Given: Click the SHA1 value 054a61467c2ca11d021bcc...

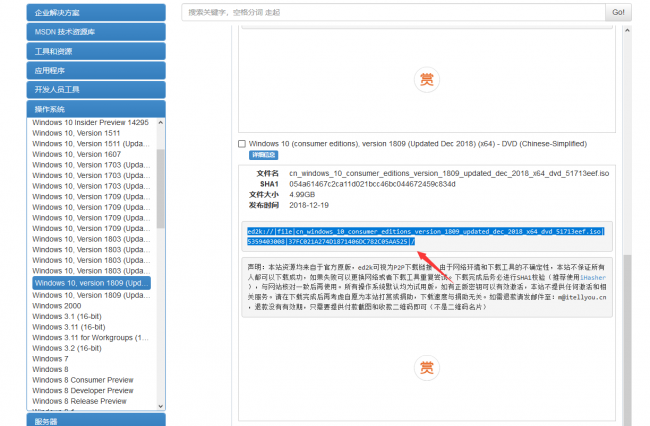Looking at the screenshot, I should (x=372, y=184).
